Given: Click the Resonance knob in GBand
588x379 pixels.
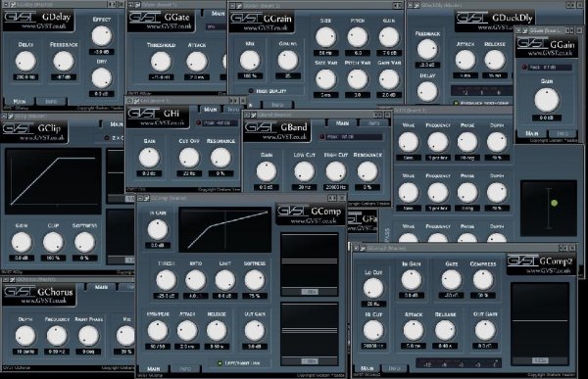Looking at the screenshot, I should [367, 171].
